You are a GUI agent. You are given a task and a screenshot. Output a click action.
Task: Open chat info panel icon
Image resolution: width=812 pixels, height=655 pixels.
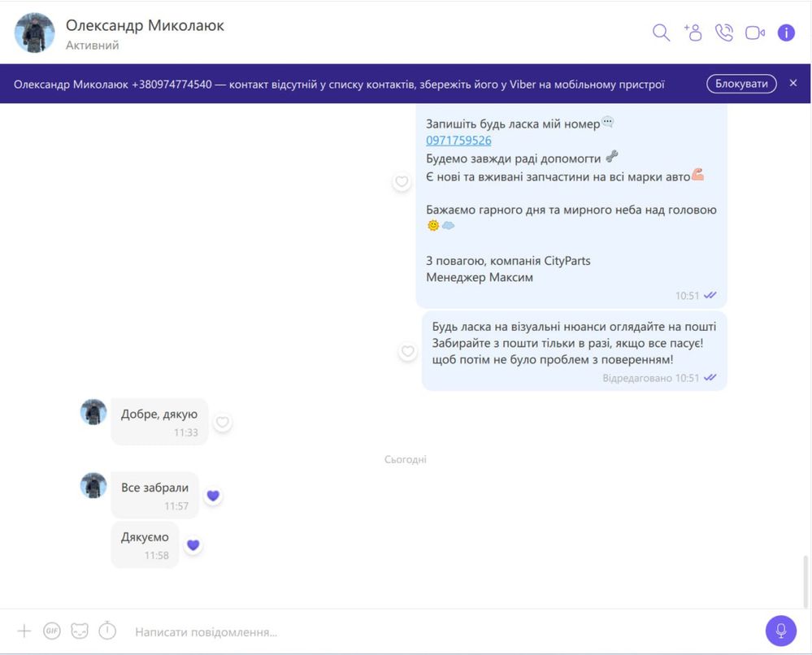point(786,33)
